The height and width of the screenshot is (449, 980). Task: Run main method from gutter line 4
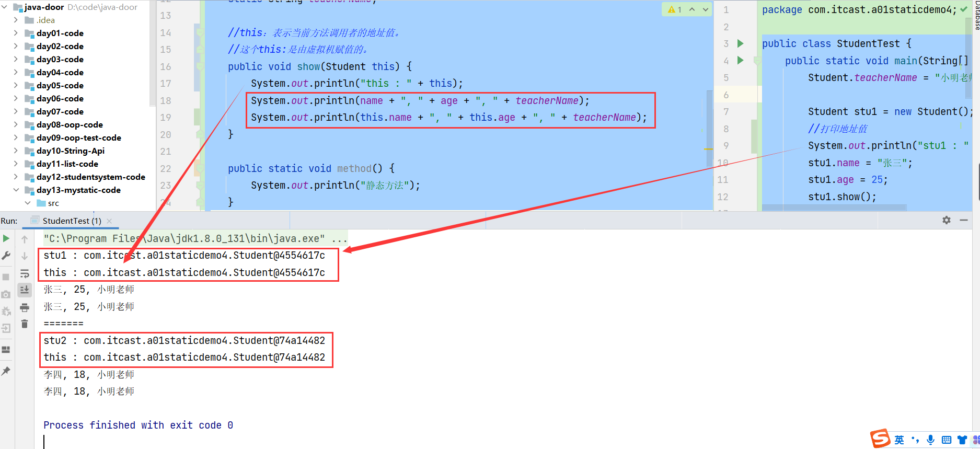(x=740, y=60)
